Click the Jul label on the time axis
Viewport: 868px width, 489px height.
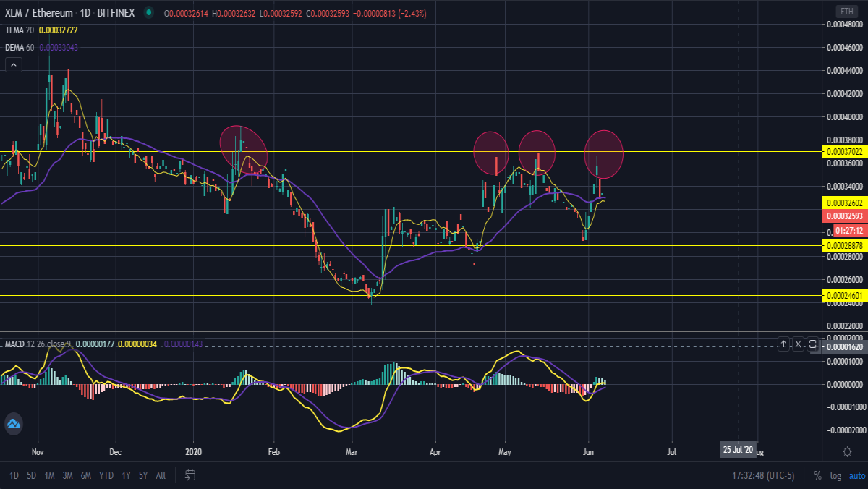point(672,451)
